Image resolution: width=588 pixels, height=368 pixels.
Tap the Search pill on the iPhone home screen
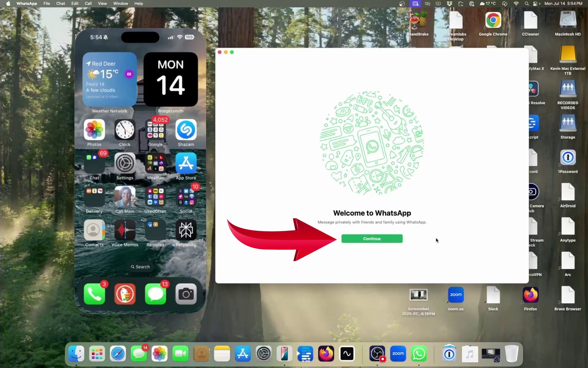(x=140, y=267)
